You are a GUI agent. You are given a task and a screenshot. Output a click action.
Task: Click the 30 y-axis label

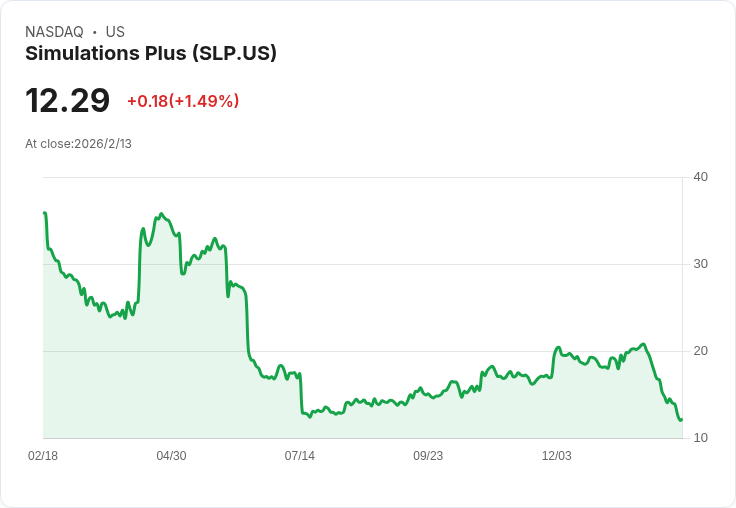pyautogui.click(x=700, y=264)
